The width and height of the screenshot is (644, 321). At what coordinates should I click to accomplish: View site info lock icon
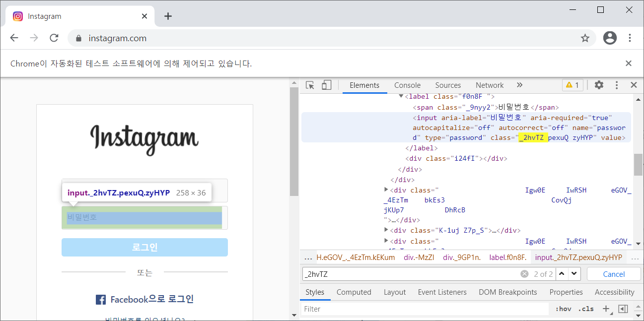coord(78,39)
